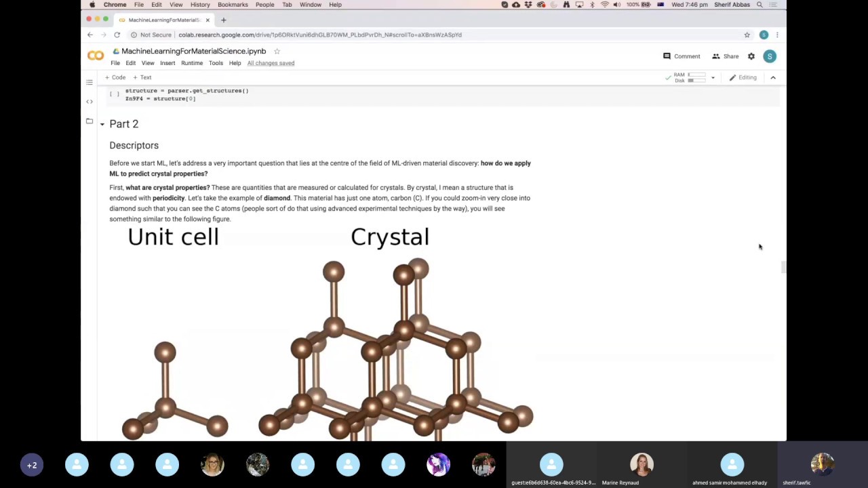The image size is (868, 488).
Task: Open Colab Edit menu
Action: [130, 63]
